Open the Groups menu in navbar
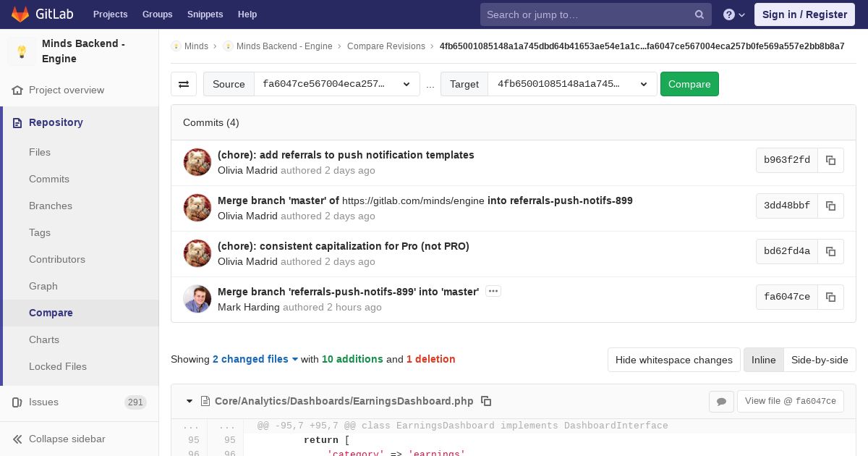868x456 pixels. 157,14
